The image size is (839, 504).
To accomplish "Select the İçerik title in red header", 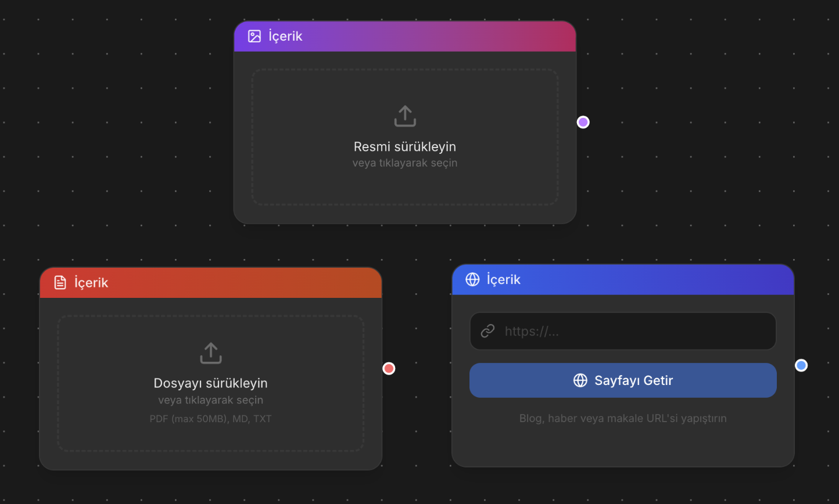I will 91,283.
